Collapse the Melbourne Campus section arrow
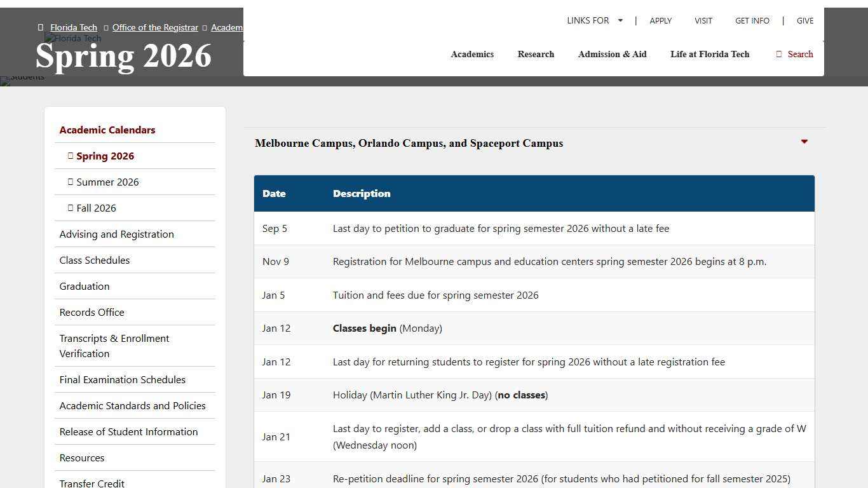 tap(804, 142)
